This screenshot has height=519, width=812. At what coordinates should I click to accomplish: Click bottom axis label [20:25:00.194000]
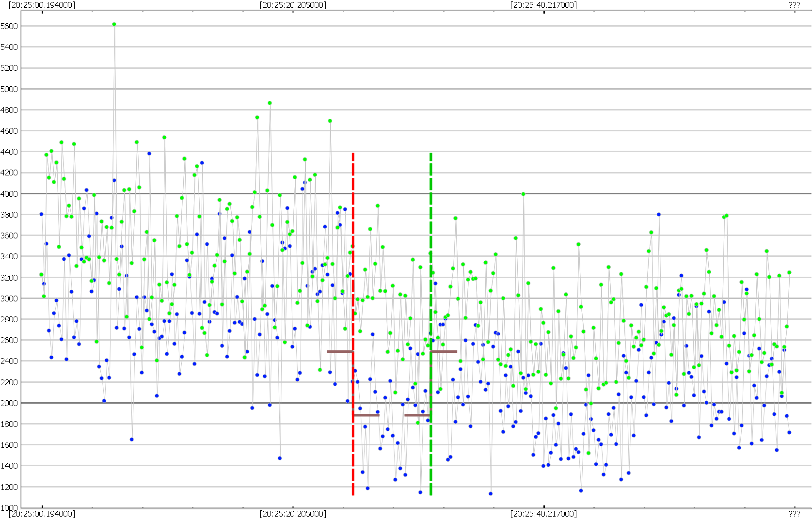tap(42, 514)
